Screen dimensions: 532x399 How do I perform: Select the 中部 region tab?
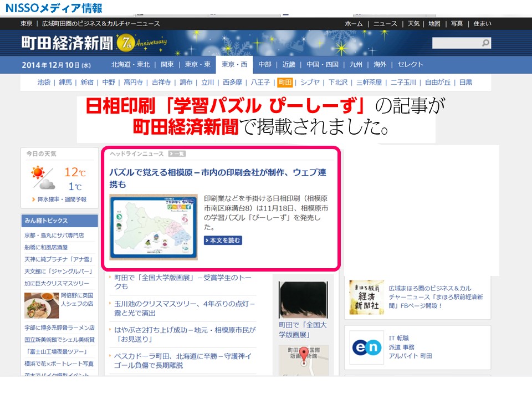[265, 64]
